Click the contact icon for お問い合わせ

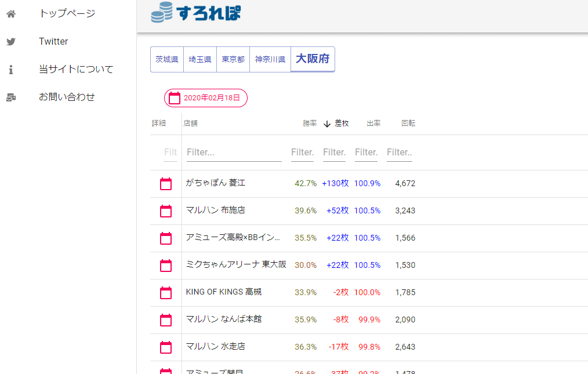pos(11,97)
